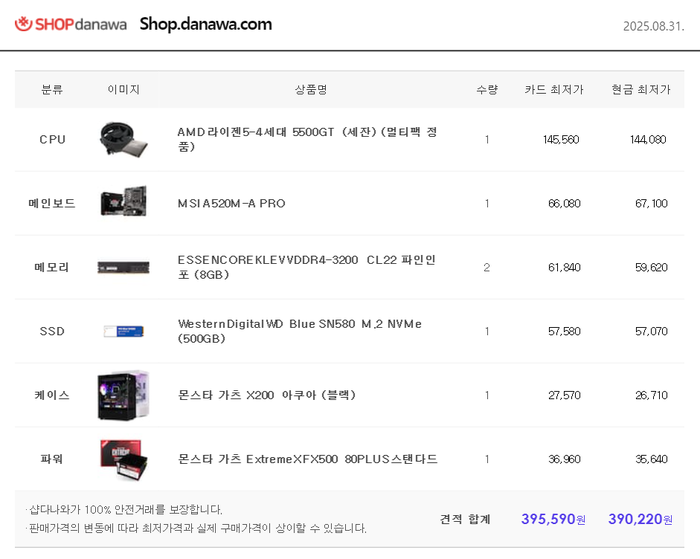Select CPU card price 145,560
Viewport: 700px width, 559px height.
561,140
